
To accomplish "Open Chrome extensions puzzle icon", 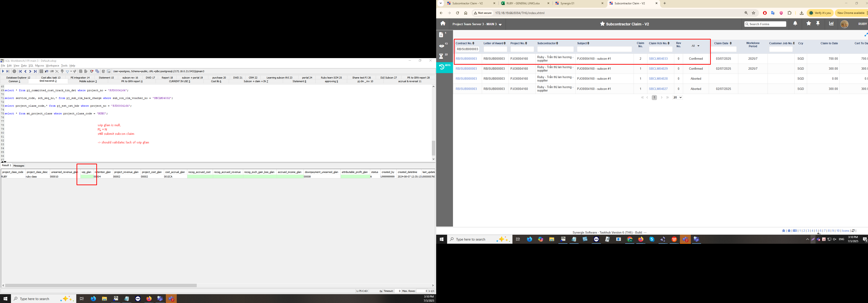I will click(x=789, y=13).
